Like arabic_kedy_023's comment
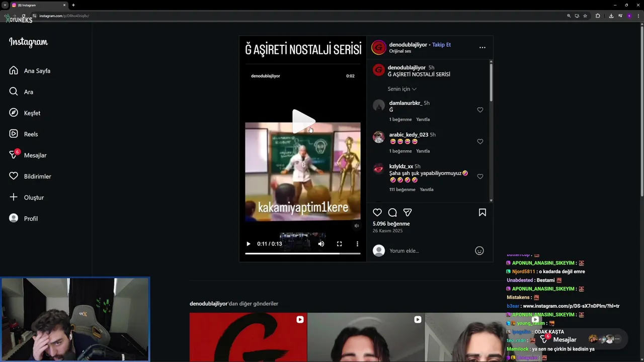Screen dimensions: 644x362 click(x=480, y=142)
